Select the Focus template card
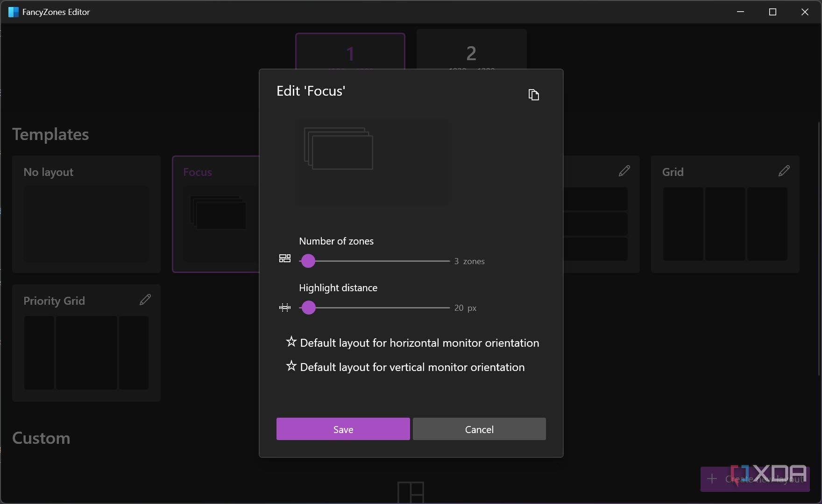Viewport: 822px width, 504px height. point(216,214)
